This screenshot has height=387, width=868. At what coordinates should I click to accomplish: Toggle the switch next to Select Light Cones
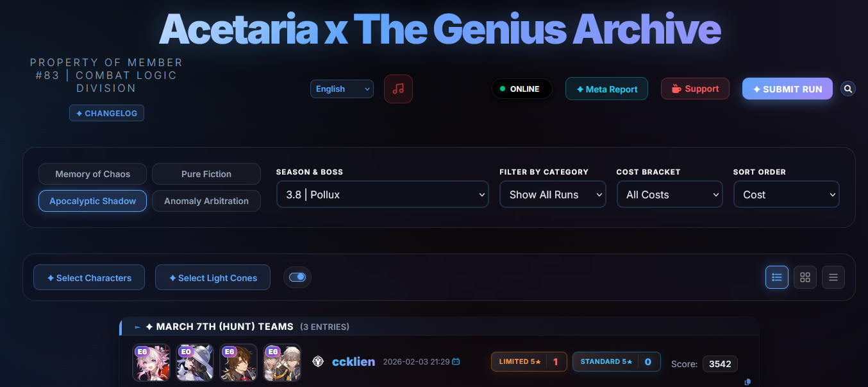click(x=297, y=277)
